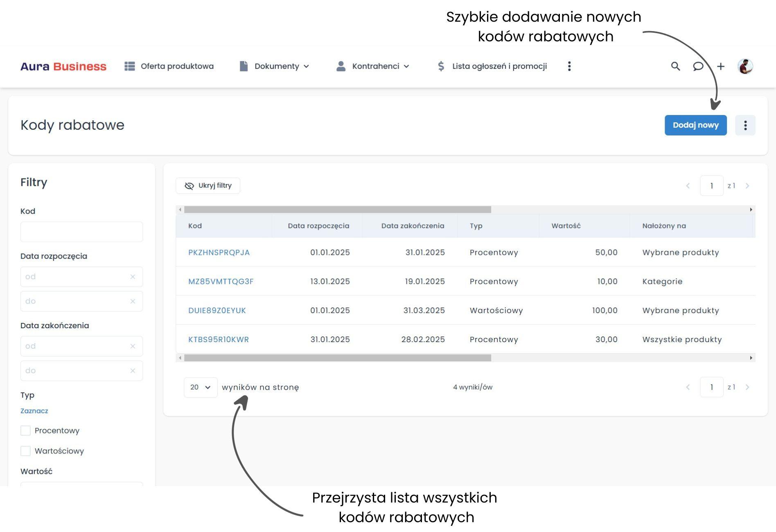The width and height of the screenshot is (776, 532).
Task: Open the three-dot menu next to Dodaj nowy
Action: (745, 125)
